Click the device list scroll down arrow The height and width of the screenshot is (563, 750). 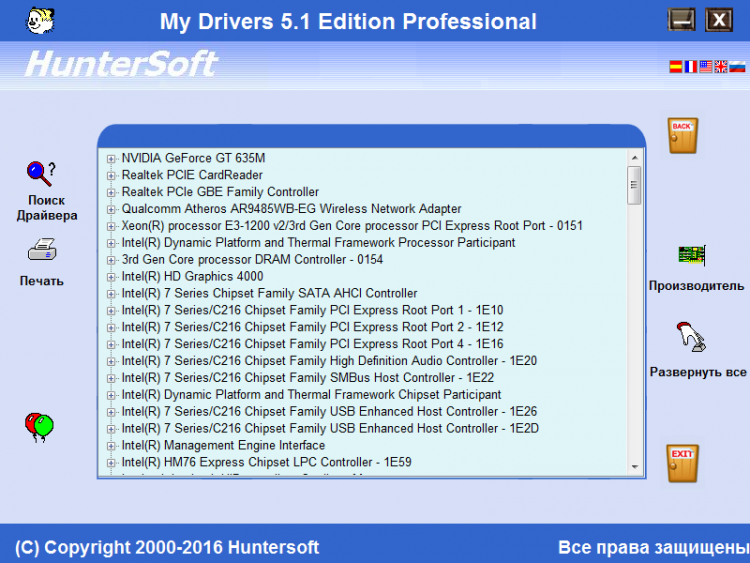(x=635, y=467)
